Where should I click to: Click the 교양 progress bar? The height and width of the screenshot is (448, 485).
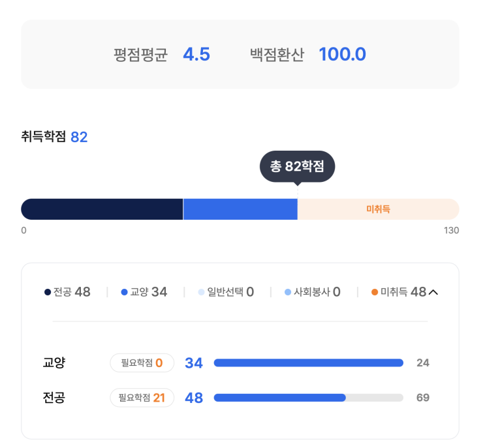tap(308, 363)
